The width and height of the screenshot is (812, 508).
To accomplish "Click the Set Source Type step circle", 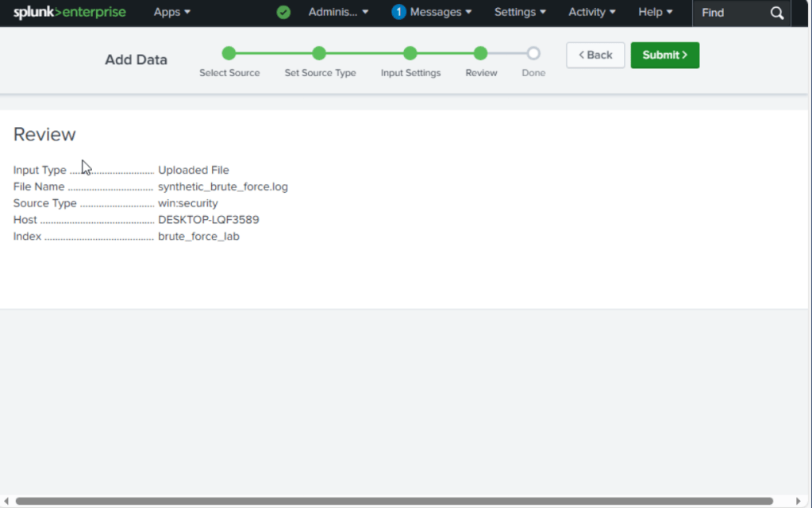I will pos(319,53).
